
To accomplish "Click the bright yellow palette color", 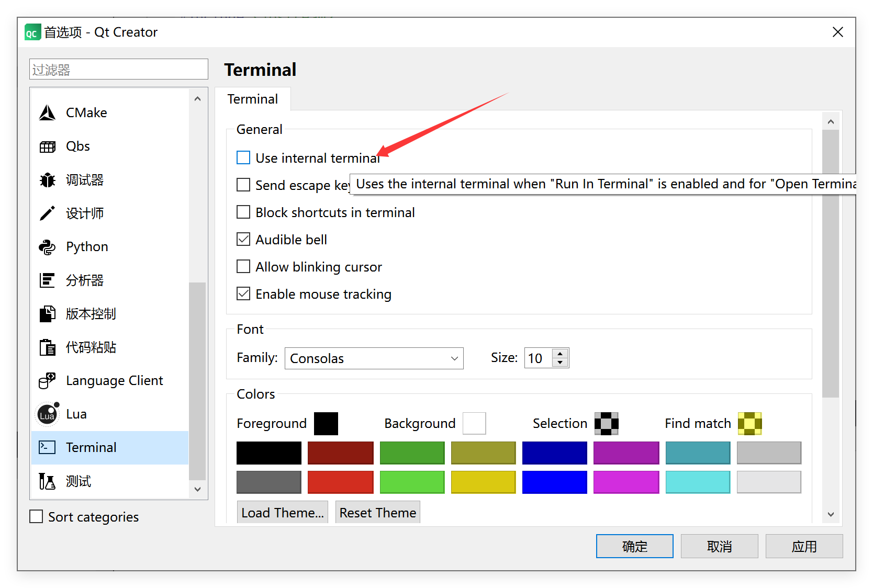I will click(483, 482).
